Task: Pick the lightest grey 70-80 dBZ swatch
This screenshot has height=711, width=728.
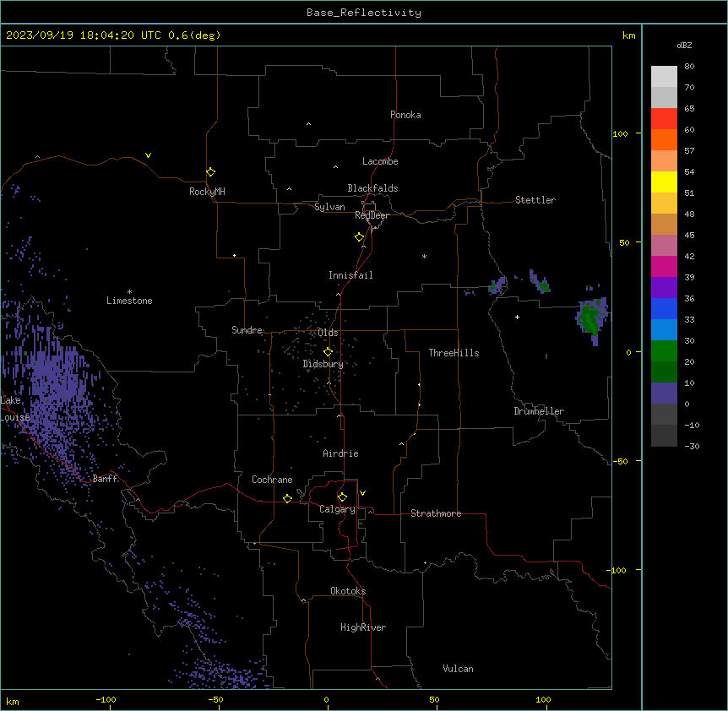Action: click(664, 77)
